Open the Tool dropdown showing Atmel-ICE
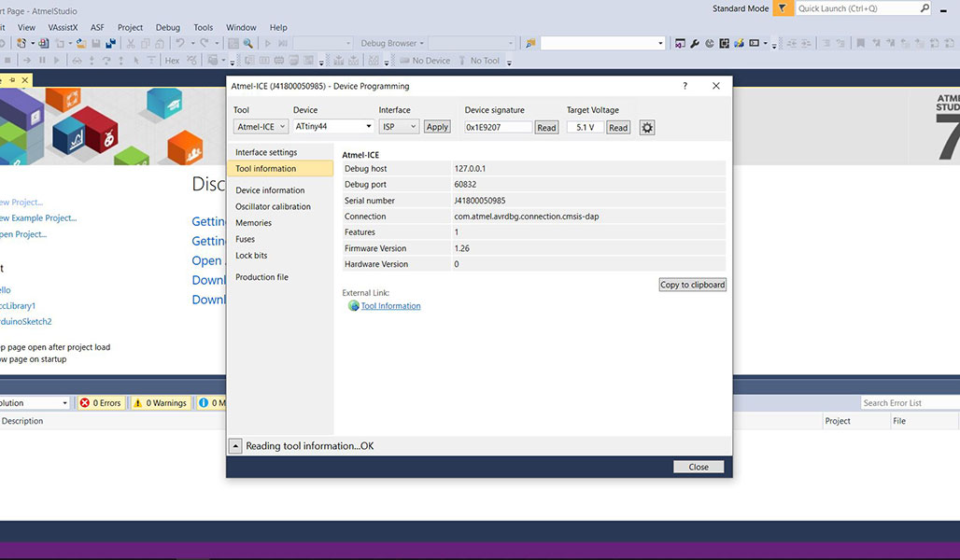Screen dimensions: 960x560 point(261,127)
